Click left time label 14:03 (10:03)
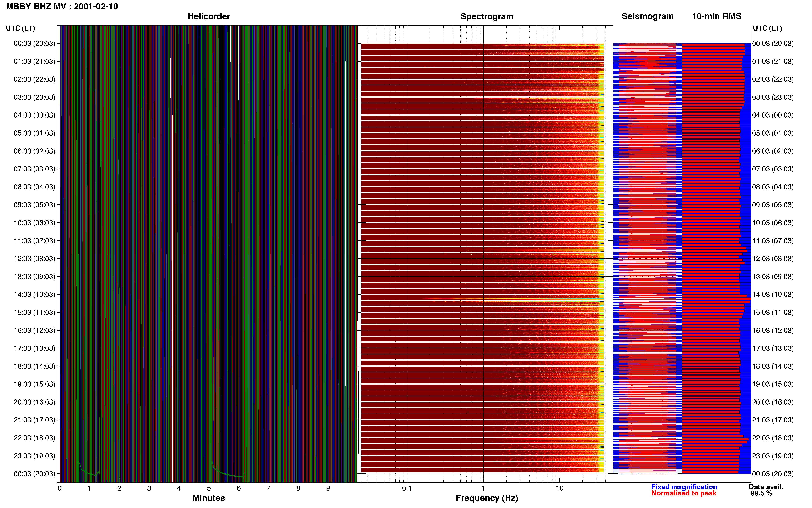812x508 pixels. point(34,294)
